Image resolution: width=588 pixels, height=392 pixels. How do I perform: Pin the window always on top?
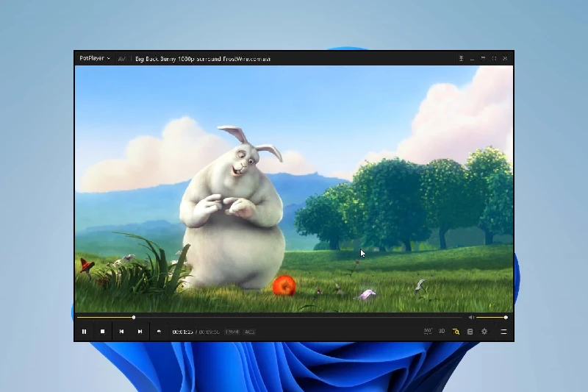(461, 59)
